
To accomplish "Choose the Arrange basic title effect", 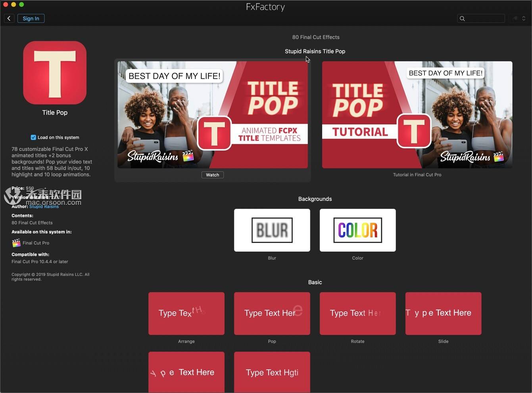I will point(186,314).
